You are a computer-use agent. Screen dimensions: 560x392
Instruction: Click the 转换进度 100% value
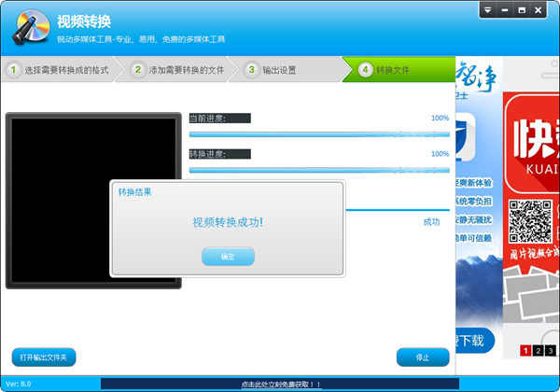pyautogui.click(x=440, y=154)
